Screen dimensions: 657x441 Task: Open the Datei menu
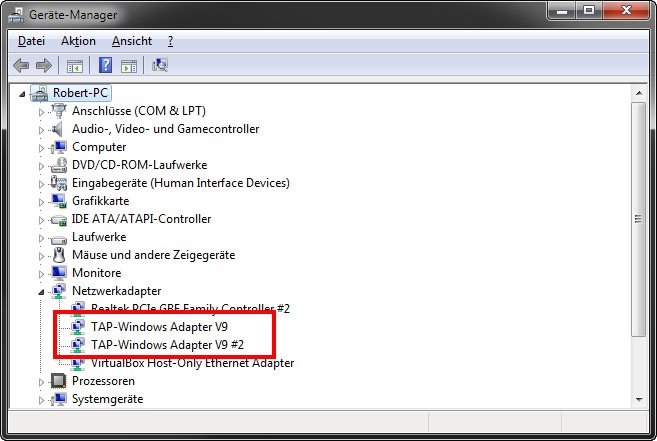(x=31, y=41)
